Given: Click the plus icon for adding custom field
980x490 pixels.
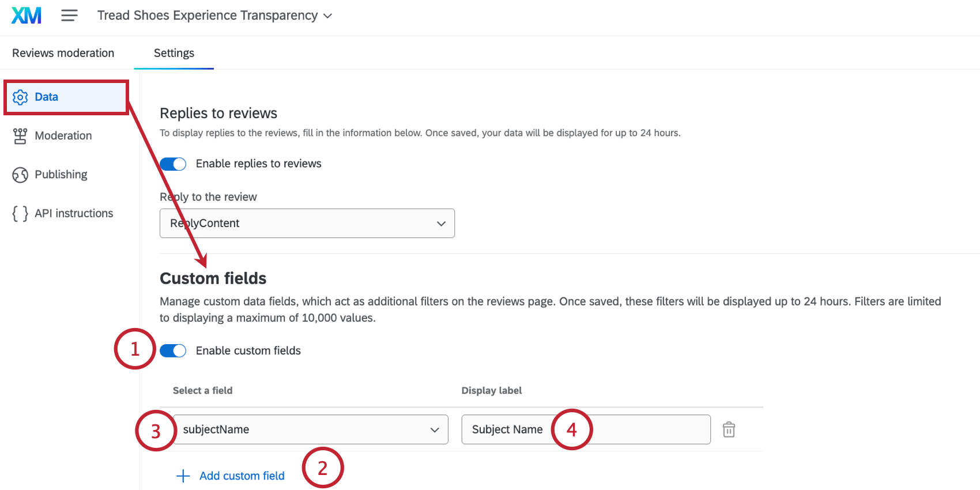Looking at the screenshot, I should (x=183, y=476).
